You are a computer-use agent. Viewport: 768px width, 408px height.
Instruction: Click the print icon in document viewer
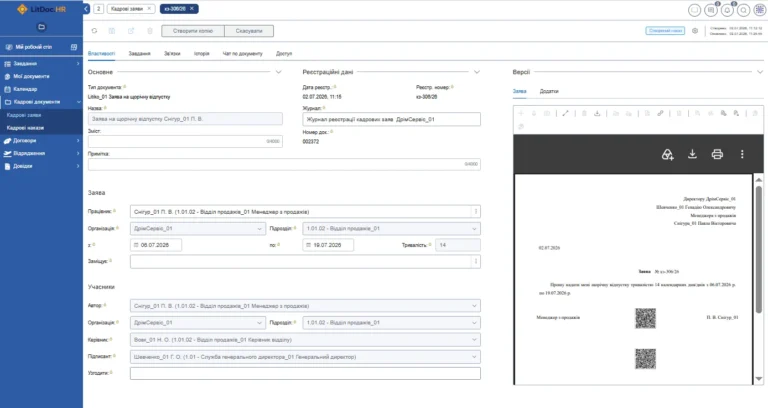[717, 154]
